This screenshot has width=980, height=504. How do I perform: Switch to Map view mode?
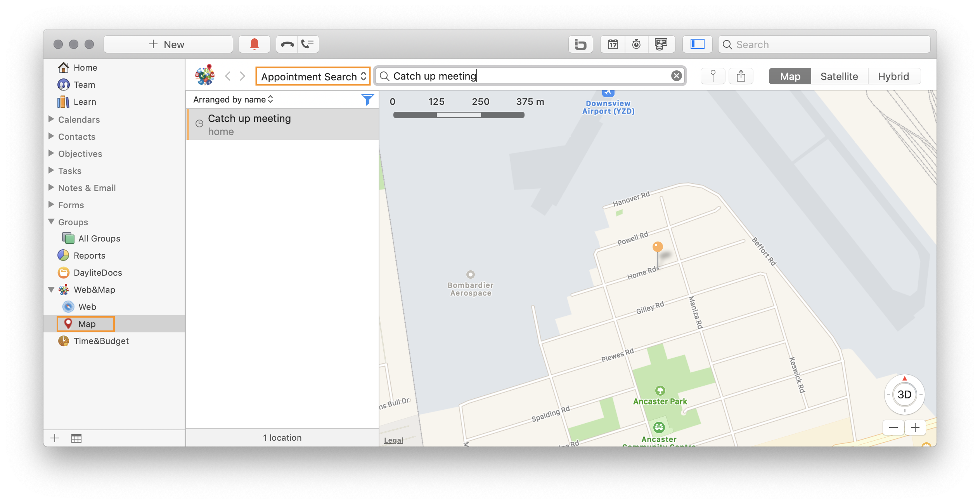pos(790,76)
